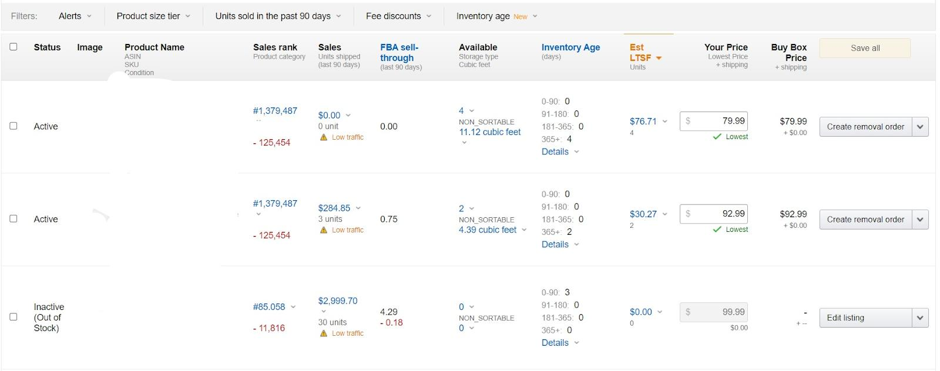Screen dimensions: 940x371
Task: Sort by Inventory Age column header
Action: pyautogui.click(x=570, y=47)
